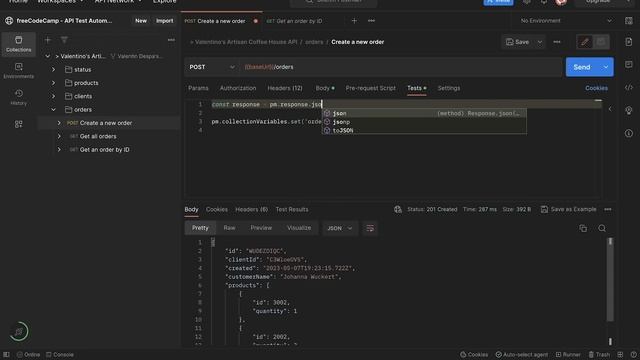This screenshot has width=640, height=360.
Task: Switch to edit mode pencil icon
Action: point(584,42)
